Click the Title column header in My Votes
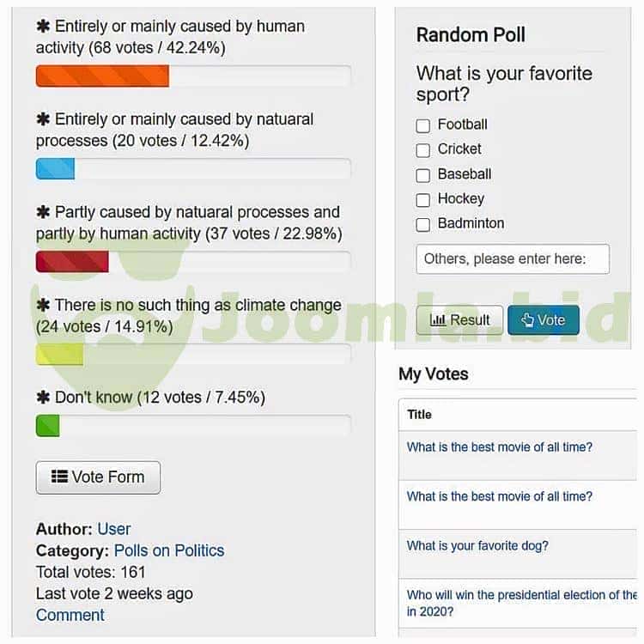644x644 pixels. 419,415
